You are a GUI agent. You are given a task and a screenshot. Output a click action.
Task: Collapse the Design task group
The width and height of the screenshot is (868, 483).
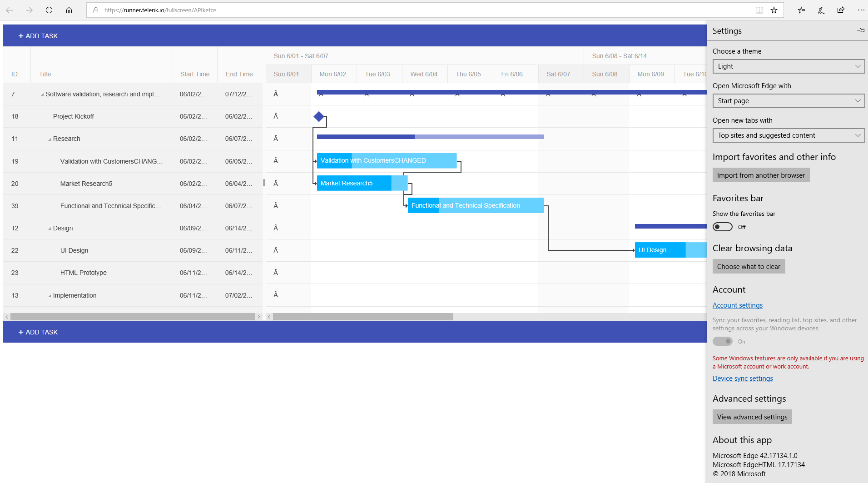[x=50, y=228]
